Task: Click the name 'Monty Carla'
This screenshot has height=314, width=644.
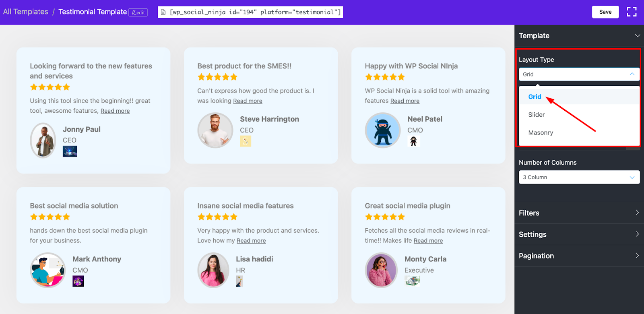Action: (425, 259)
